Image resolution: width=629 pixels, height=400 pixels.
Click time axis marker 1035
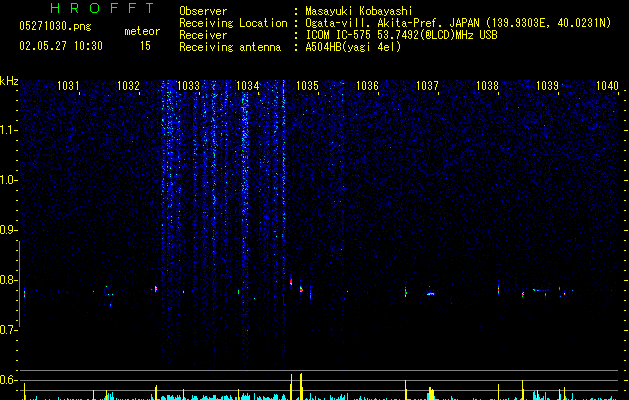(x=308, y=86)
